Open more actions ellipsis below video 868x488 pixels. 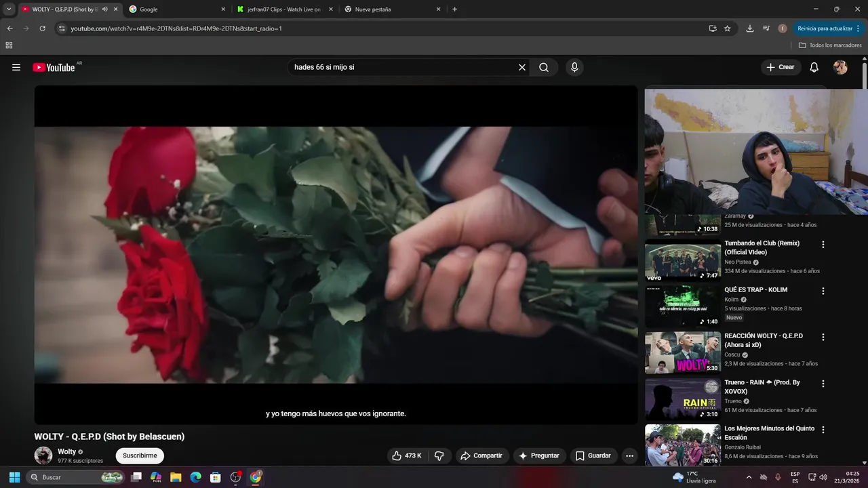629,455
